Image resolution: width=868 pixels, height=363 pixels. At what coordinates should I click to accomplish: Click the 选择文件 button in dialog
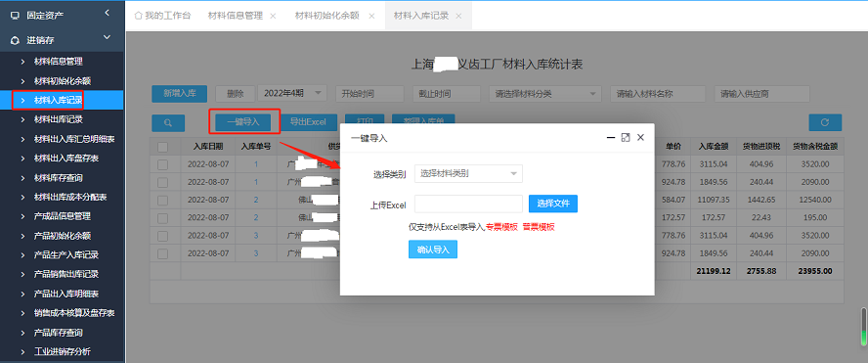(x=553, y=204)
